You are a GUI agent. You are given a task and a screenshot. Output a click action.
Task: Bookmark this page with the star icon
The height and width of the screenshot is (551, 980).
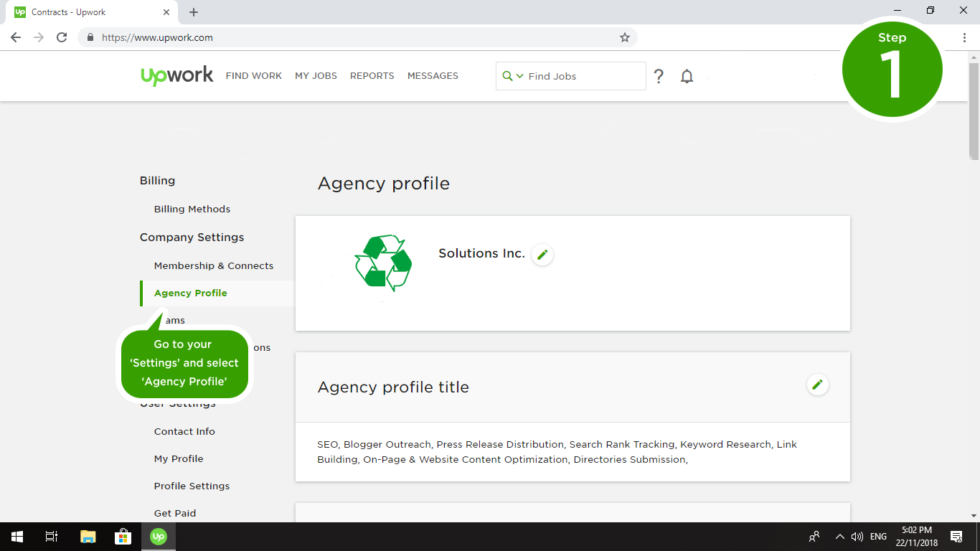624,37
